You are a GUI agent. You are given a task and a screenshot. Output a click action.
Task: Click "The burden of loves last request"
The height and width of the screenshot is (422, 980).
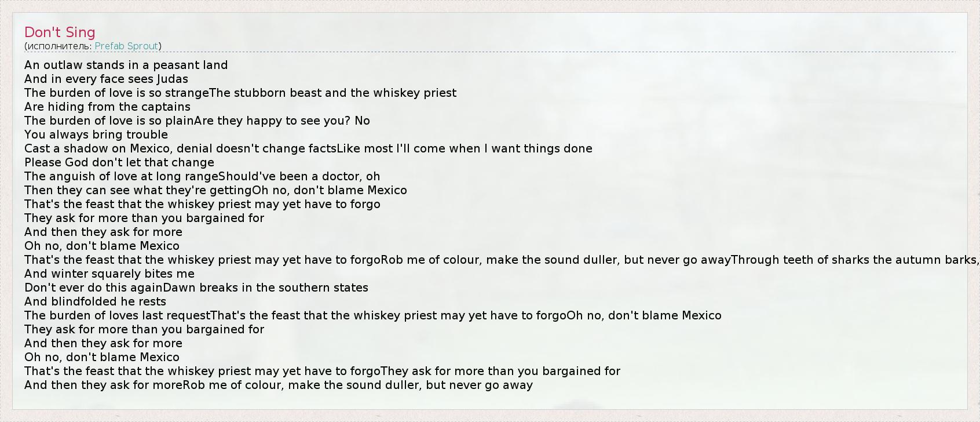click(x=117, y=315)
